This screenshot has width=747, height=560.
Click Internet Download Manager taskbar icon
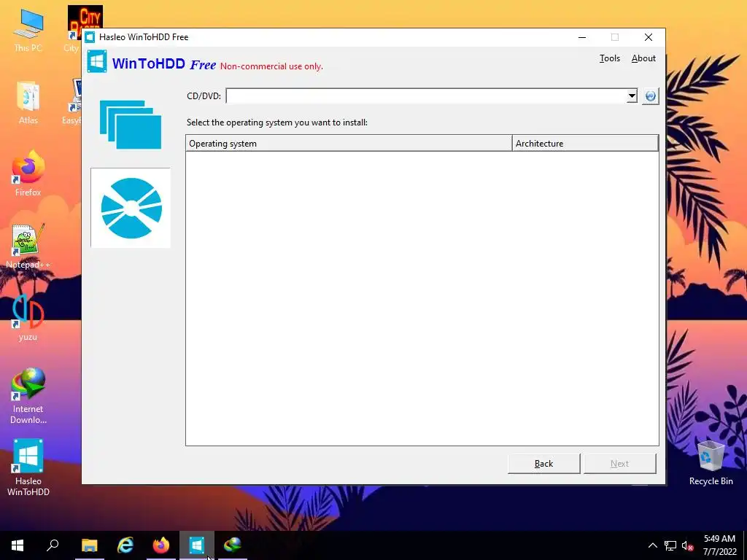[x=233, y=545]
